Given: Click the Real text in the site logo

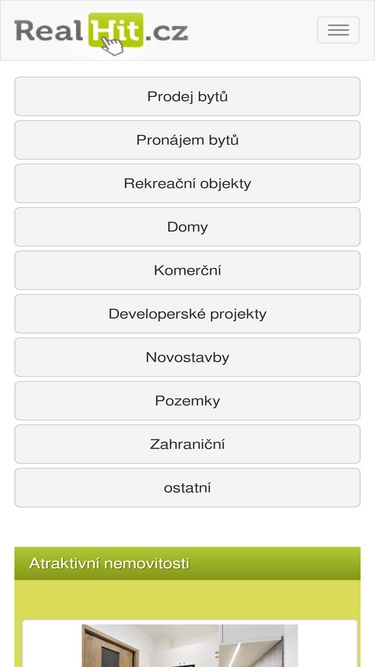Looking at the screenshot, I should (x=49, y=31).
